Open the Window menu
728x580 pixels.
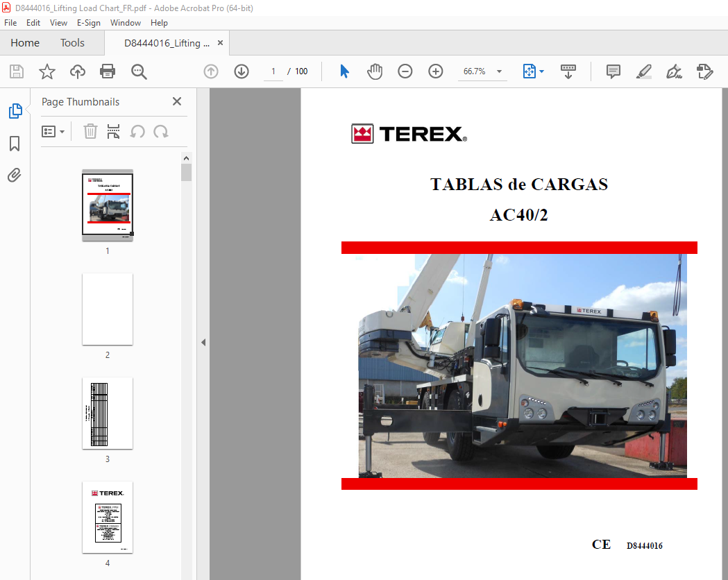126,23
